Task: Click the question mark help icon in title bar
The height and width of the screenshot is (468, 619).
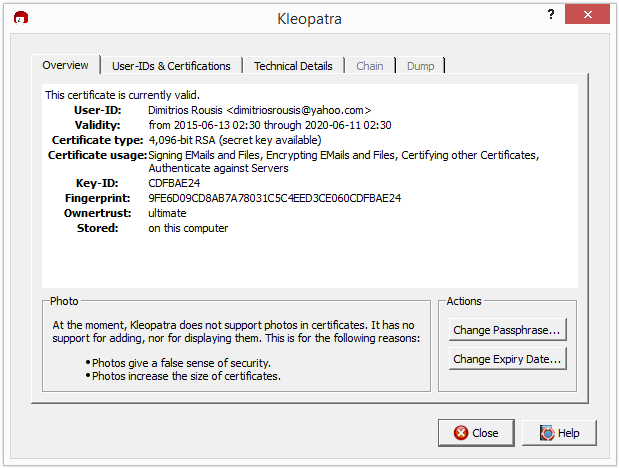Action: point(551,15)
